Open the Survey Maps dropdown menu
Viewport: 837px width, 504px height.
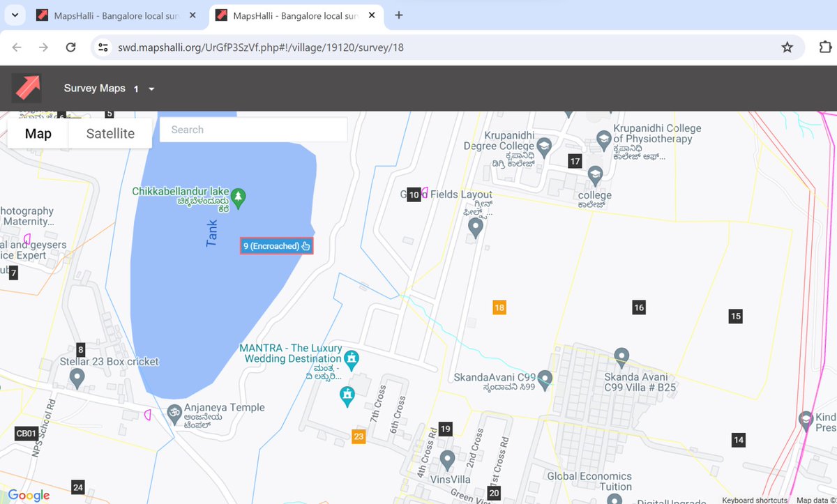point(109,89)
